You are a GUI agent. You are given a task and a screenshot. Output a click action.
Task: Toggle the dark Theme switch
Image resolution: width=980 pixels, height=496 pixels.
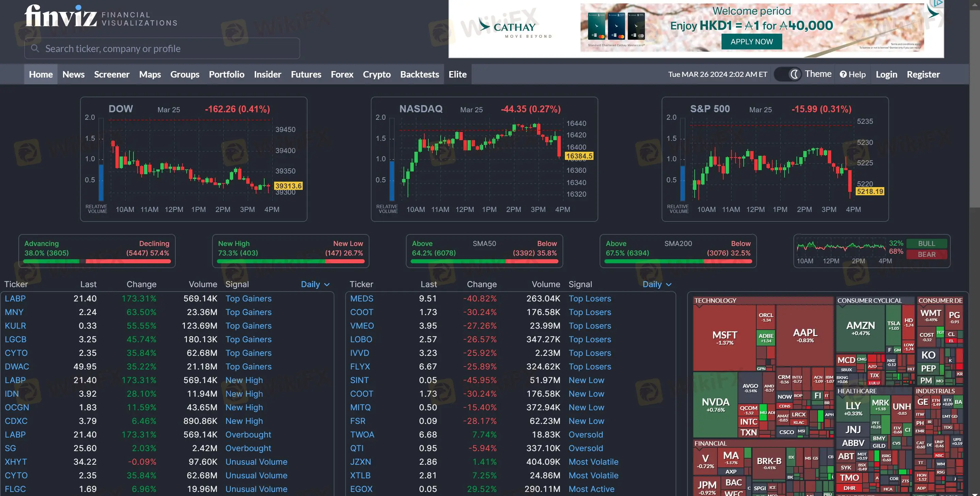pos(787,74)
